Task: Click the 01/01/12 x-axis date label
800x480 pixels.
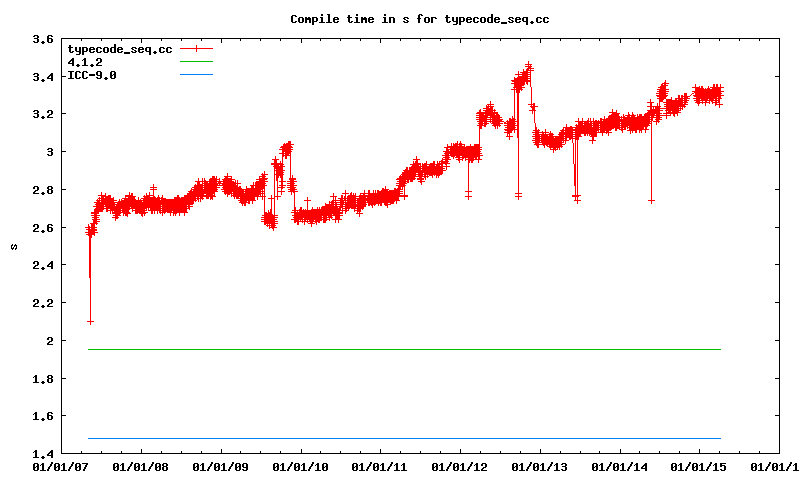Action: (459, 467)
